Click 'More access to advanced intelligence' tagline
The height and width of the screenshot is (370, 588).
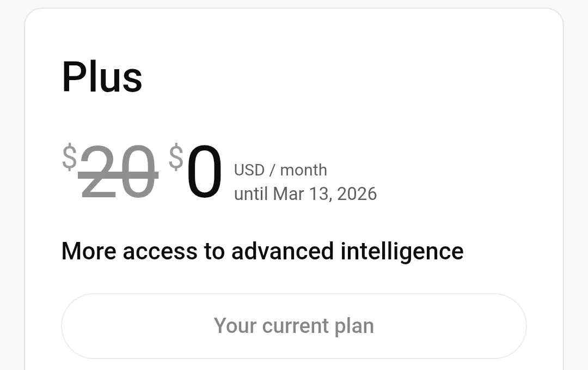click(x=262, y=251)
